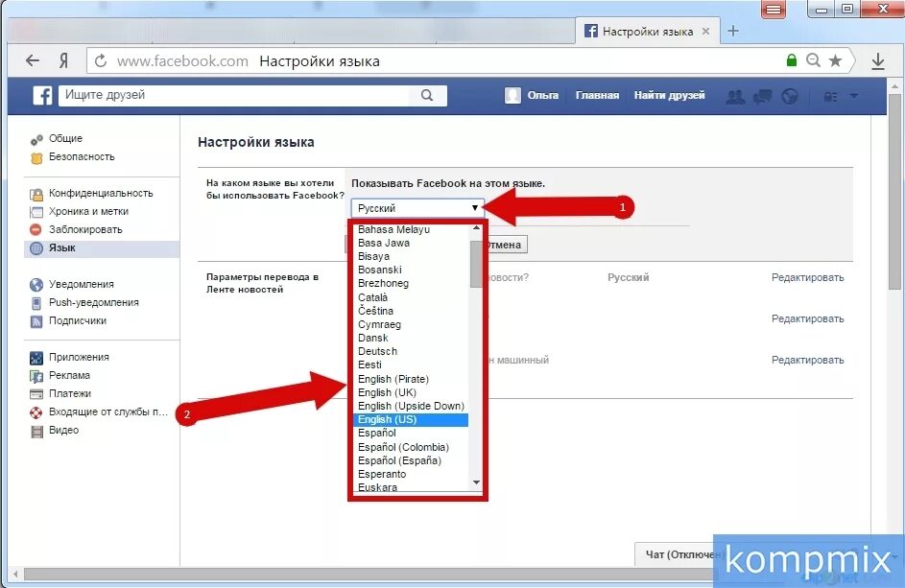Bookmark the page with the star icon
905x588 pixels.
pyautogui.click(x=835, y=60)
